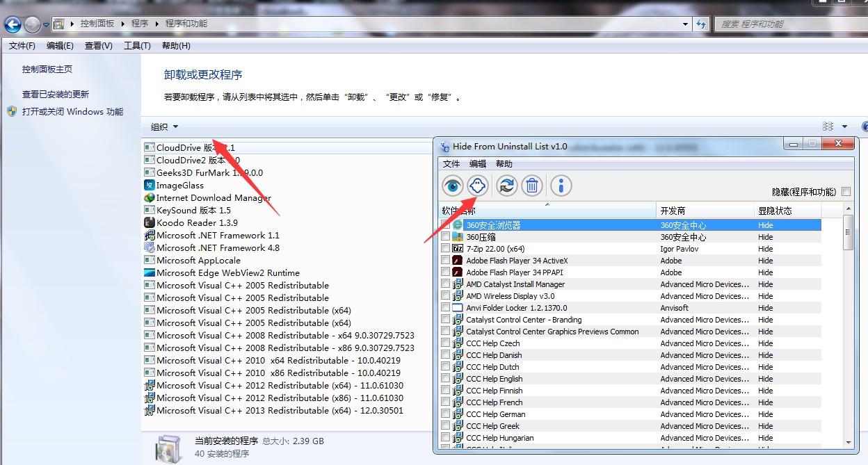Click the Koodo Reader program icon
868x465 pixels.
[x=149, y=222]
